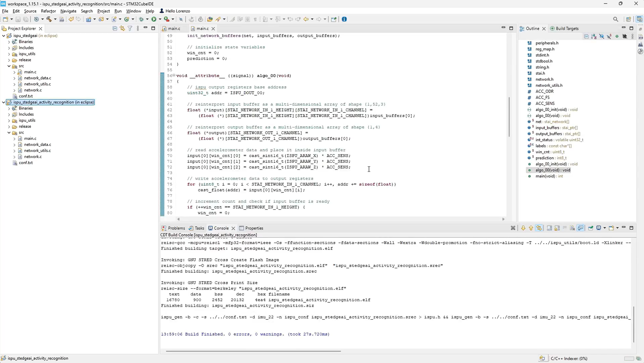
Task: Open the Search dialog from the toolbar
Action: (x=616, y=19)
